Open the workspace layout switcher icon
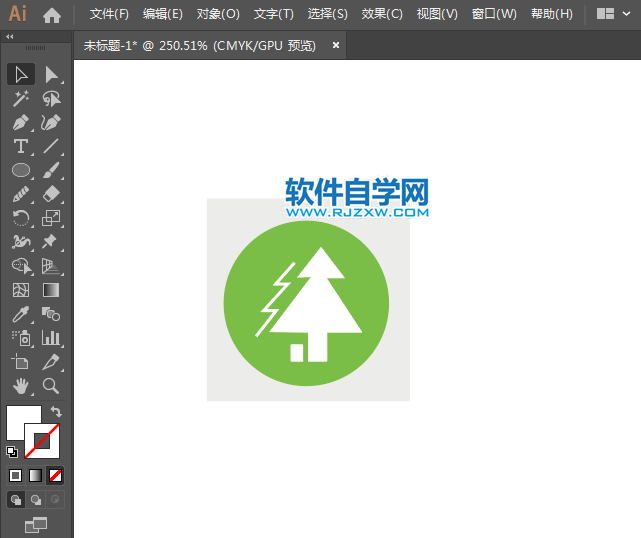 (x=605, y=14)
